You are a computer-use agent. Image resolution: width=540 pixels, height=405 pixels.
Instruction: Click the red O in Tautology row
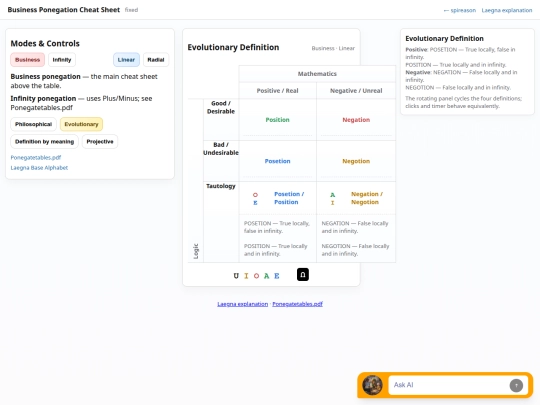point(255,195)
